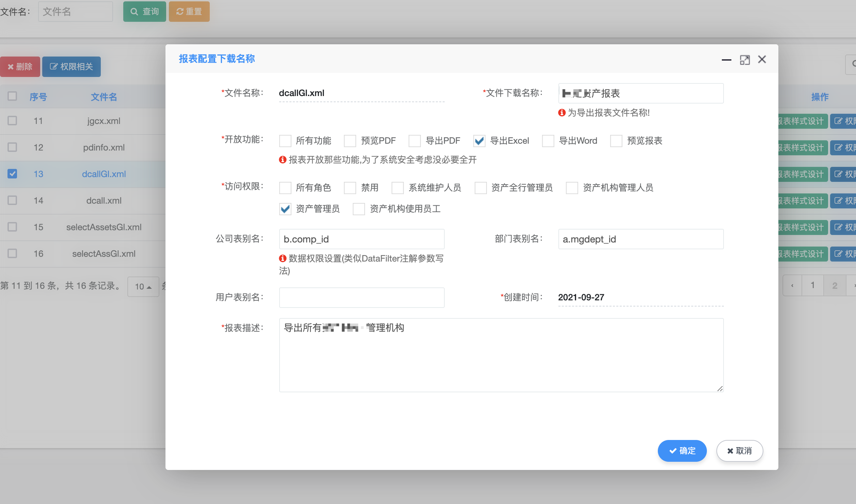The height and width of the screenshot is (504, 856).
Task: Check 资产机构使用员工 role checkbox
Action: (359, 209)
